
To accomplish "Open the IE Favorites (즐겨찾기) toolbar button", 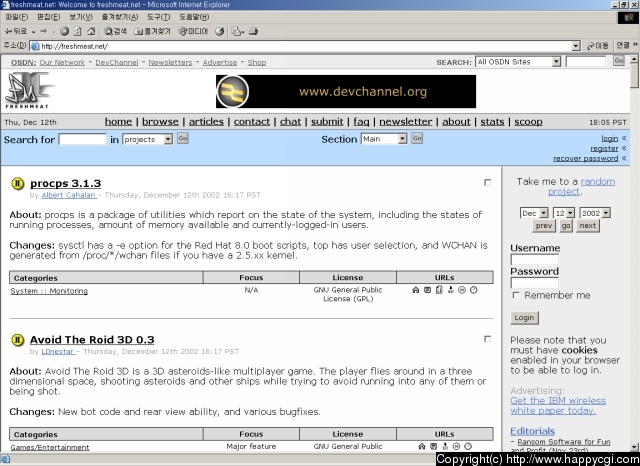I will pos(152,31).
